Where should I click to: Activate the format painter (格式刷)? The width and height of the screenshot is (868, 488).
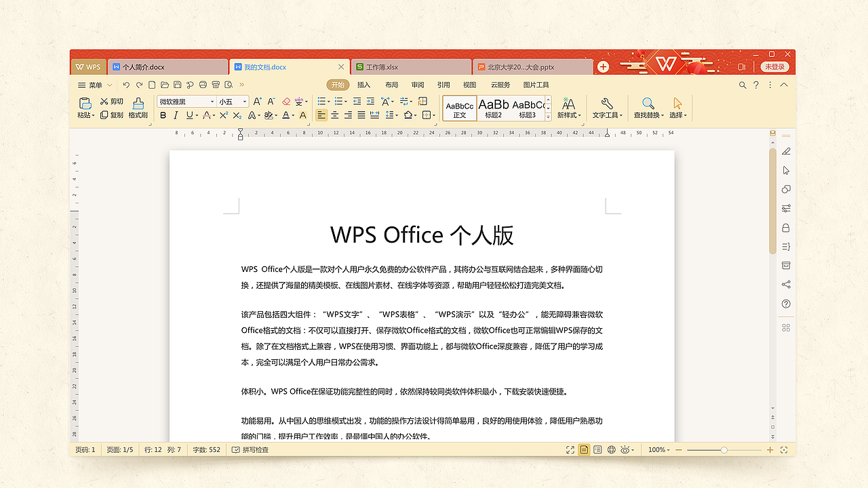[138, 108]
